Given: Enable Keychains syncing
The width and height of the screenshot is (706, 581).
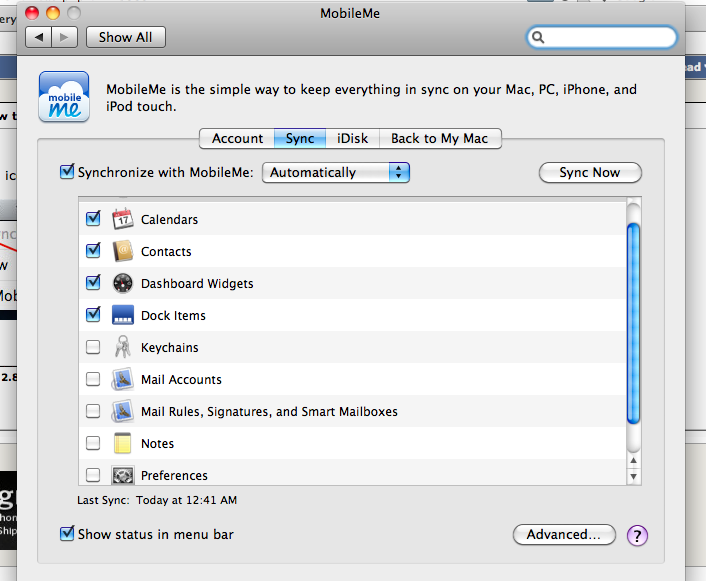Looking at the screenshot, I should [93, 347].
